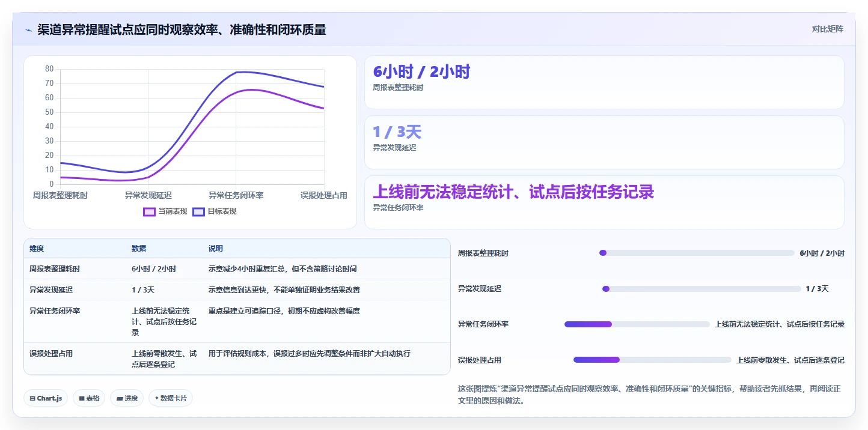Select the 数据卡片 chip
Screen dimensions: 868x430
(171, 398)
